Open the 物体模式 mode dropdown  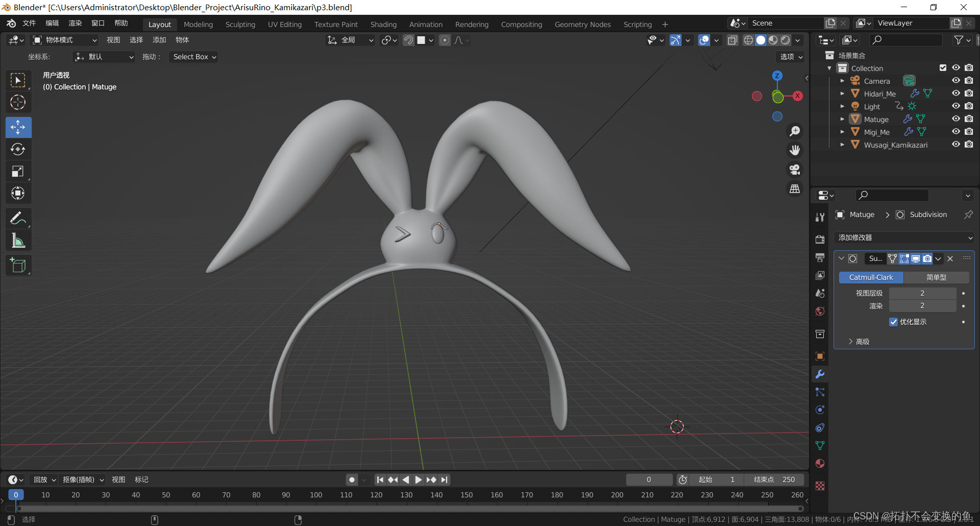coord(64,40)
